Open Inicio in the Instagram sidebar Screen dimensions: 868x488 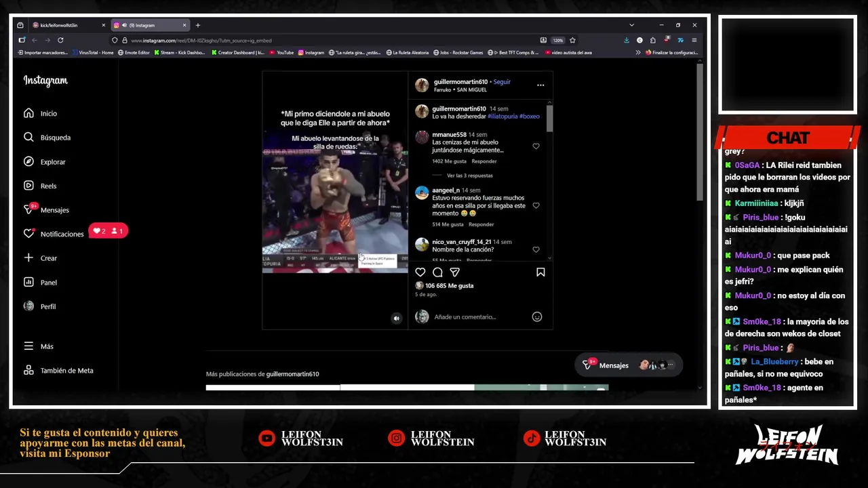[41, 113]
